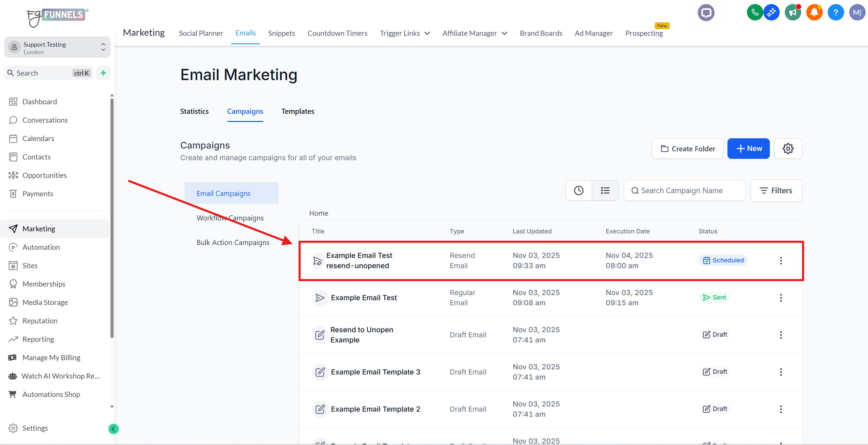Open the orange notifications bell
The width and height of the screenshot is (868, 445).
814,13
